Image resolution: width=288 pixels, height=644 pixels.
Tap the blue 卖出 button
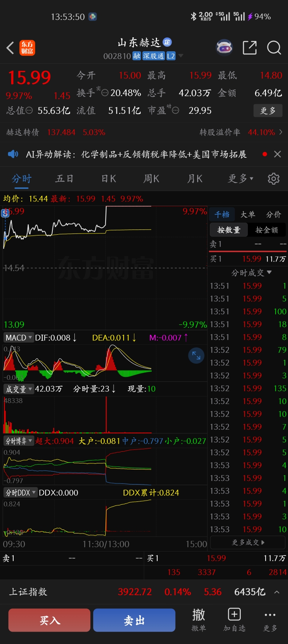(134, 620)
